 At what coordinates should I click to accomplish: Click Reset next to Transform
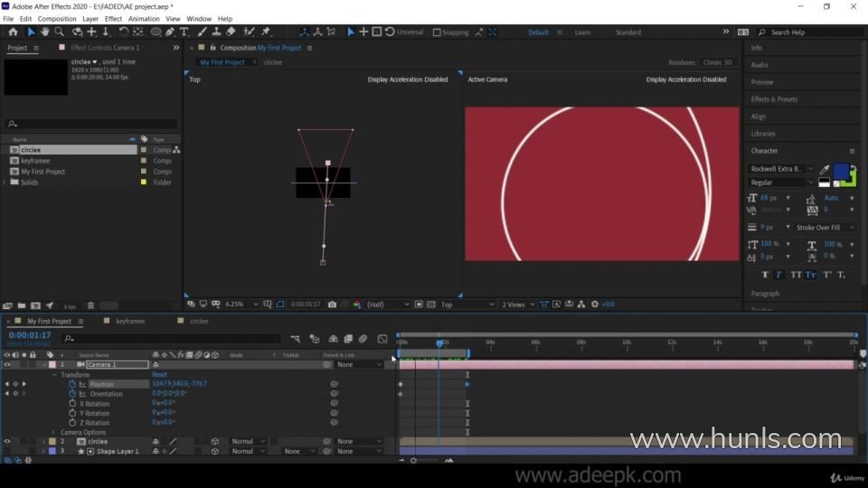(x=159, y=374)
